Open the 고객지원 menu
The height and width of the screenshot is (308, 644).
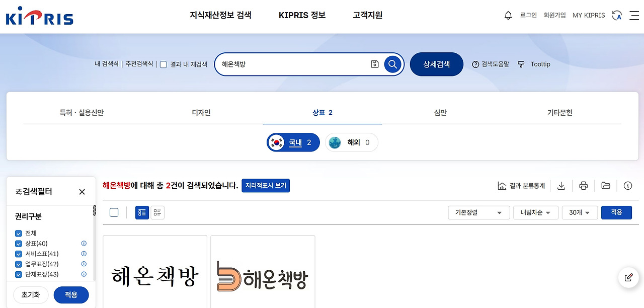click(x=368, y=15)
